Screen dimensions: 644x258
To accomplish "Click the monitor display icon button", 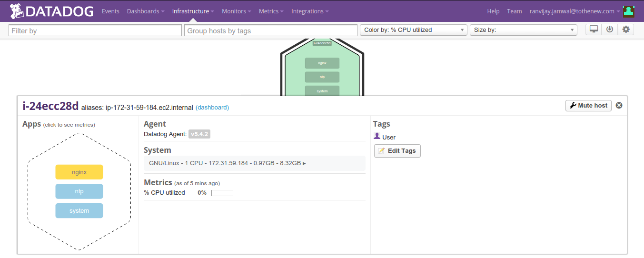I will (x=594, y=30).
